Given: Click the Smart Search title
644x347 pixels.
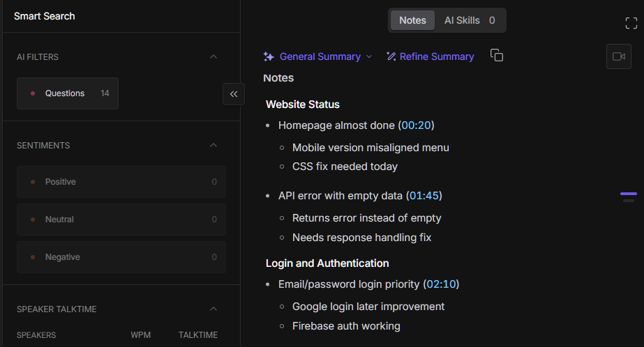Looking at the screenshot, I should pos(45,16).
